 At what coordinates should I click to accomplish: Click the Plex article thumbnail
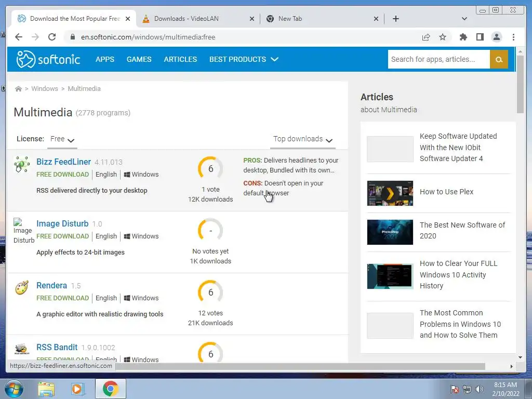390,193
